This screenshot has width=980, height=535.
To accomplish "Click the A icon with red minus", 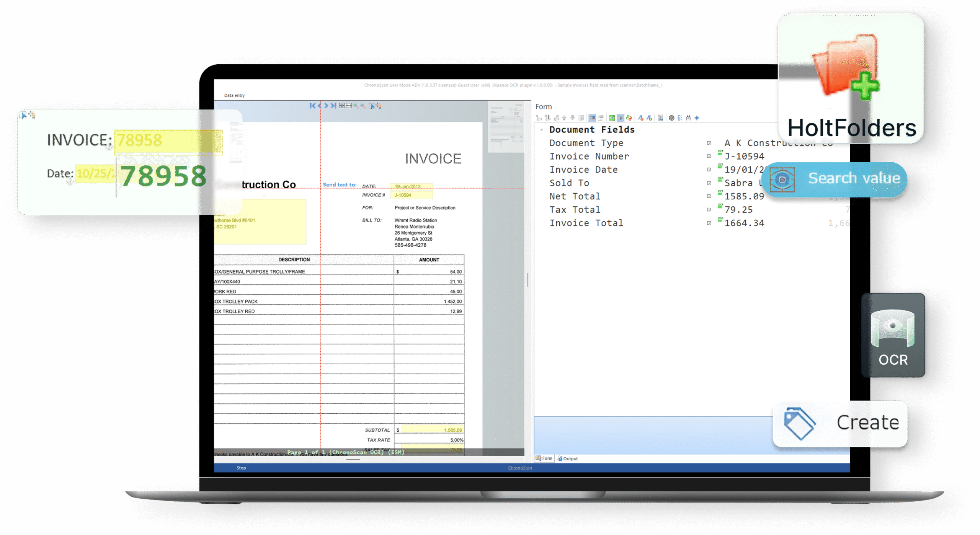I will pyautogui.click(x=640, y=118).
